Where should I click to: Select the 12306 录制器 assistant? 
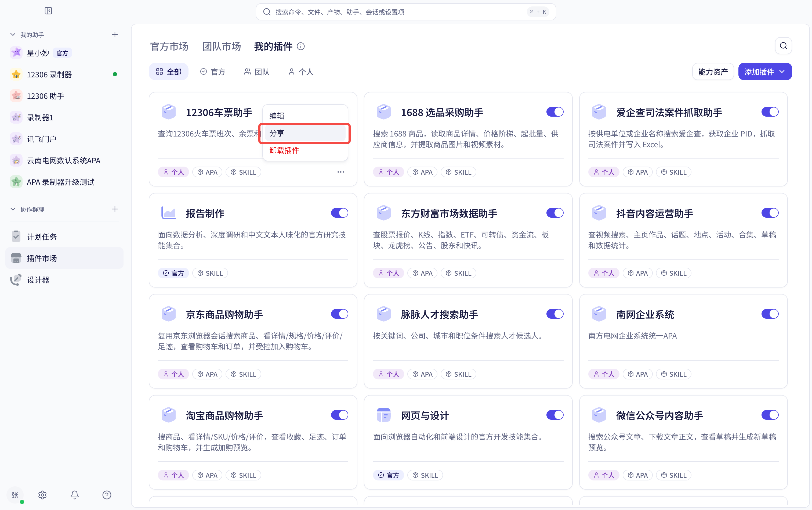coord(64,74)
